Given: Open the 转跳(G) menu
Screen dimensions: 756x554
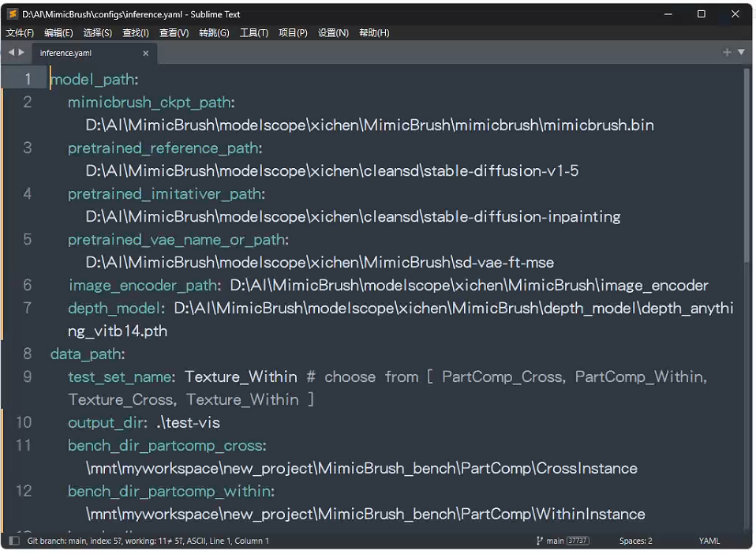Looking at the screenshot, I should click(x=214, y=33).
